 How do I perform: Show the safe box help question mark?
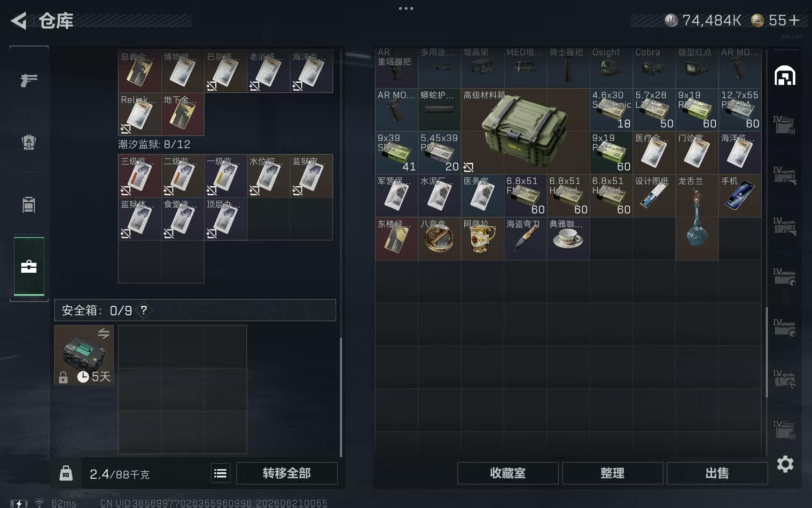(x=144, y=310)
